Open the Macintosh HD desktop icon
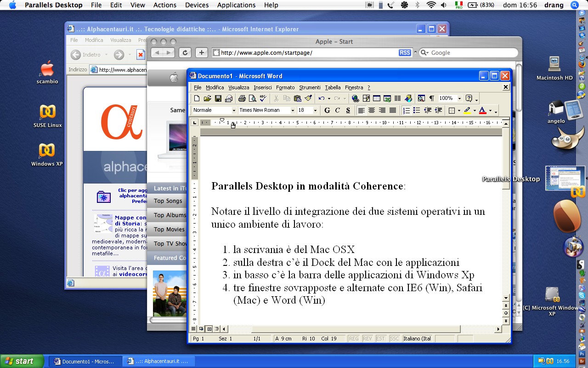Screen dimensions: 588x368 coord(554,68)
